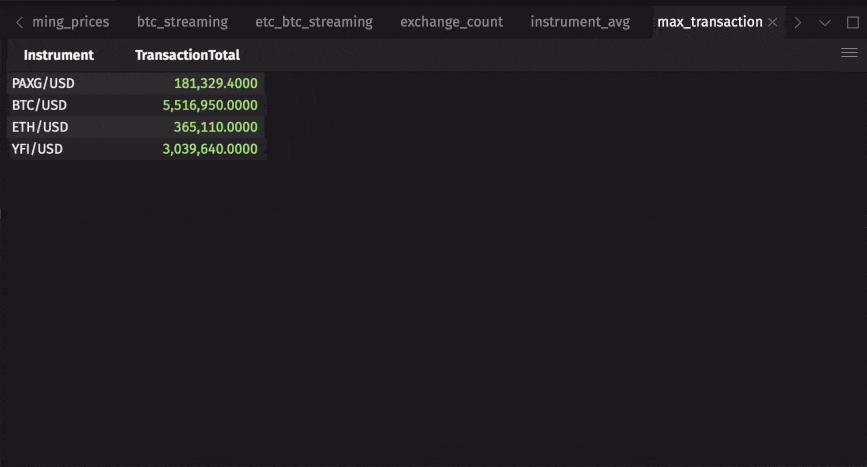Activate the max_transaction tab
Screen dimensions: 867x467
(x=709, y=22)
